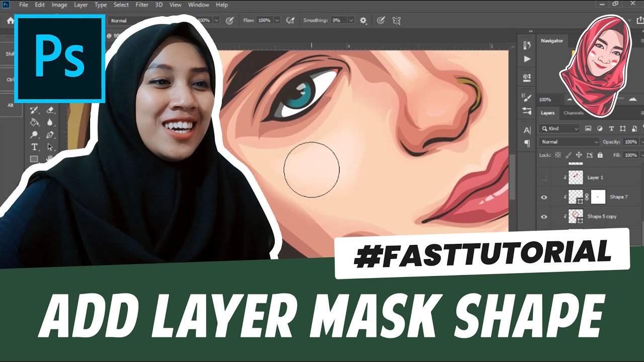Open the Brushes panel icon
644x362 pixels.
click(x=527, y=111)
